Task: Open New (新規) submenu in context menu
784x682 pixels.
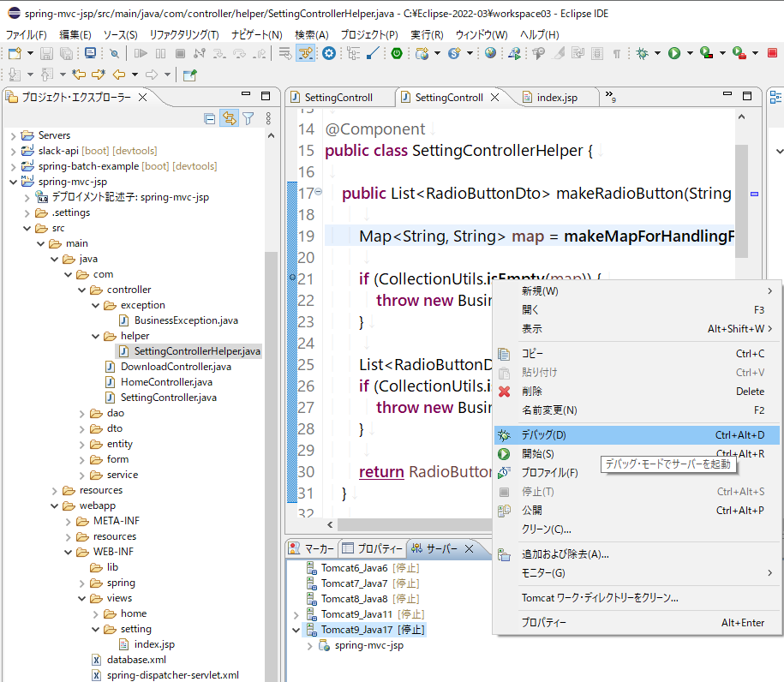Action: click(x=637, y=291)
